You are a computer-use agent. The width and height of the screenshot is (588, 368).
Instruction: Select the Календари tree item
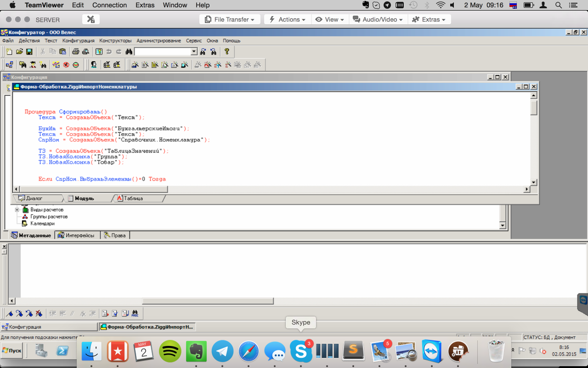click(x=43, y=223)
